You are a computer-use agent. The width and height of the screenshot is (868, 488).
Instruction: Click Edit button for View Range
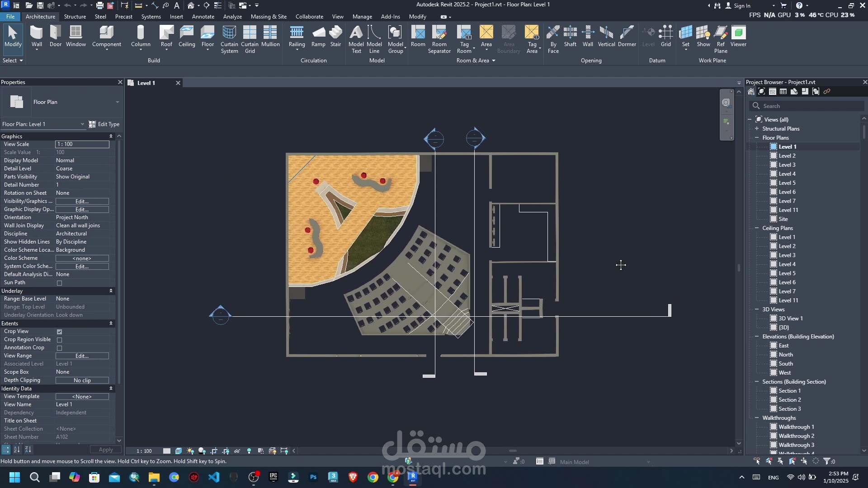(82, 356)
